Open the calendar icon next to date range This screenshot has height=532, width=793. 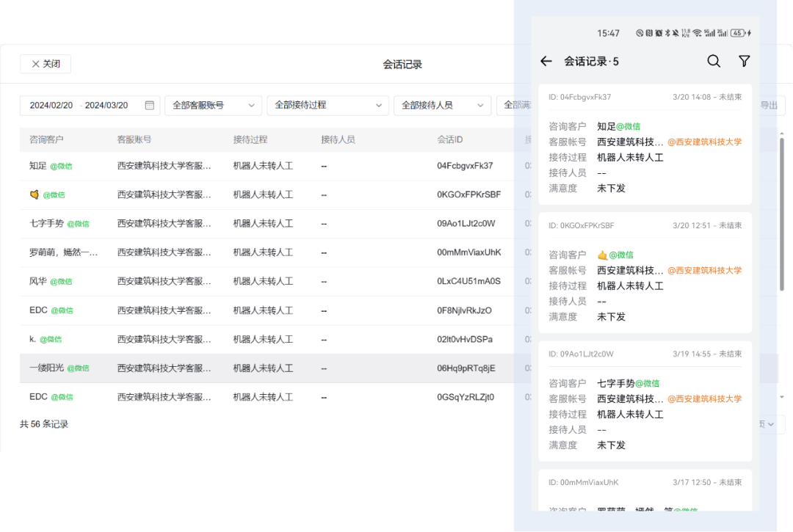point(149,105)
